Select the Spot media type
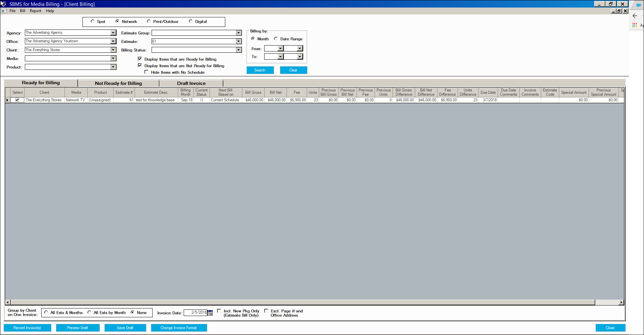 93,21
